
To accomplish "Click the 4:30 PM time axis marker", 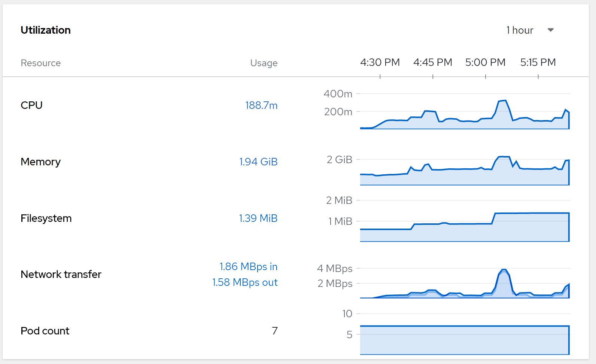I will click(380, 62).
